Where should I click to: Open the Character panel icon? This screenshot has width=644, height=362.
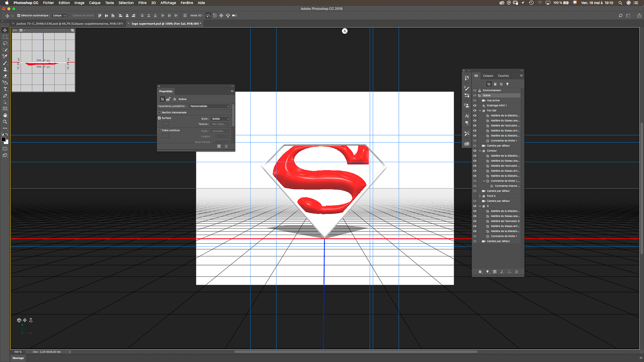pyautogui.click(x=467, y=116)
